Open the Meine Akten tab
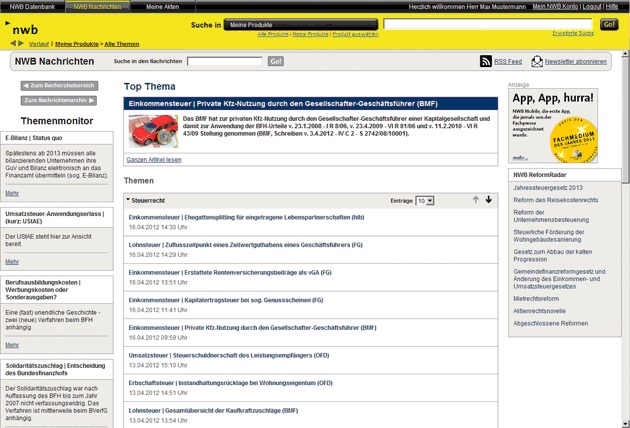This screenshot has width=630, height=428. pos(164,6)
